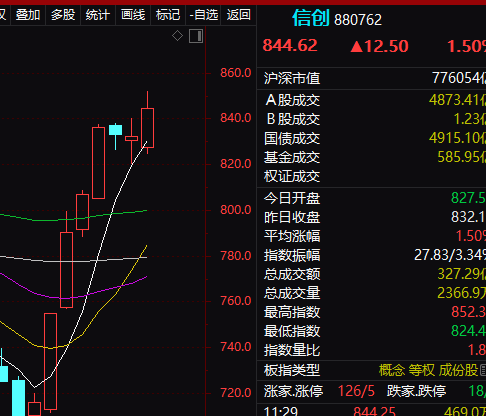This screenshot has height=416, width=486.
Task: Select the 最低指数 row label
Action: (292, 331)
